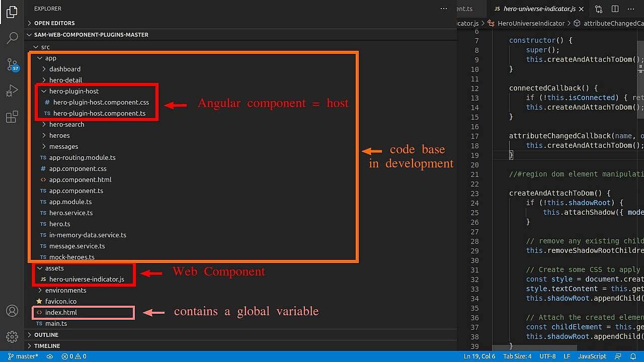The width and height of the screenshot is (644, 362).
Task: Click the master* branch in status bar
Action: tap(23, 356)
